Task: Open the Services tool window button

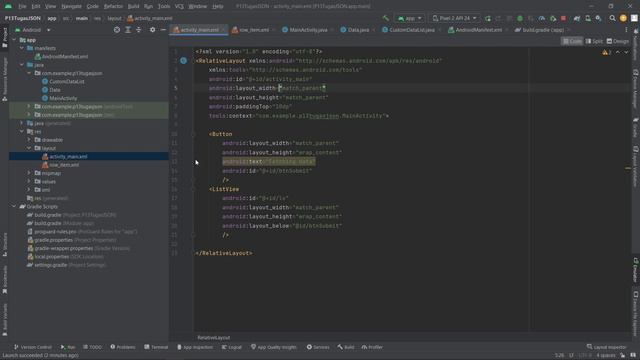Action: click(x=318, y=347)
